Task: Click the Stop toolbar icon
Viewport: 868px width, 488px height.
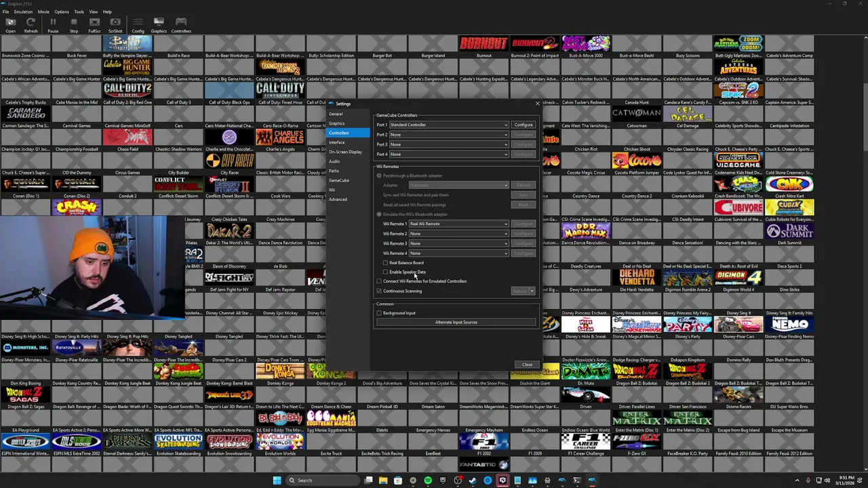Action: coord(73,22)
